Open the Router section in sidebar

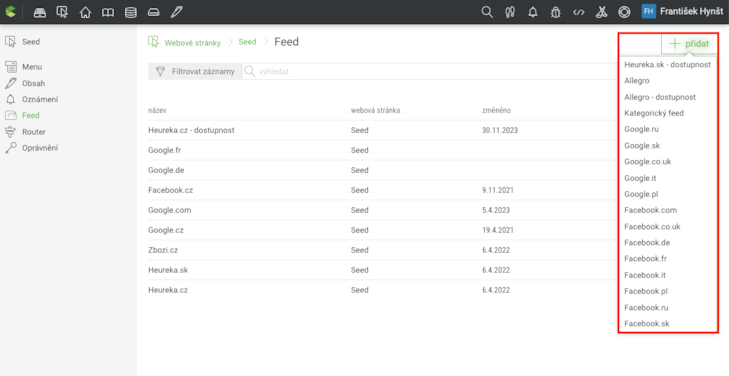click(x=34, y=132)
